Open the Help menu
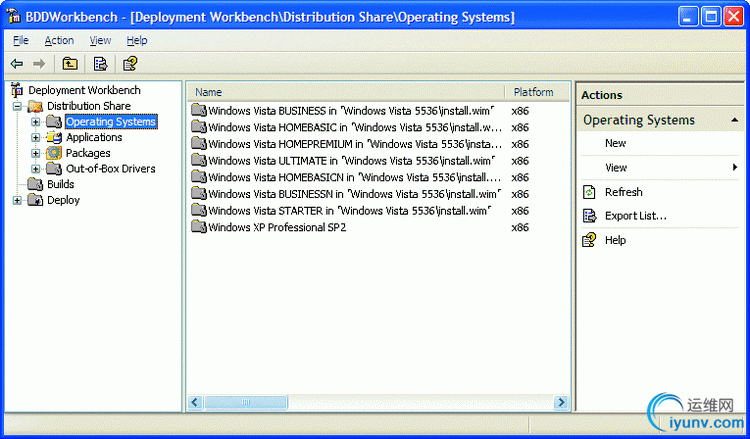This screenshot has height=439, width=750. click(x=137, y=41)
